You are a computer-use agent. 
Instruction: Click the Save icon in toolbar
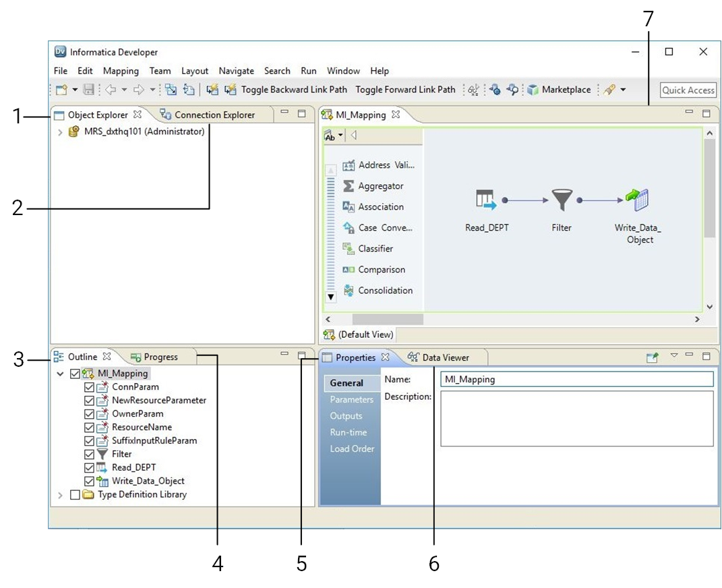click(88, 90)
